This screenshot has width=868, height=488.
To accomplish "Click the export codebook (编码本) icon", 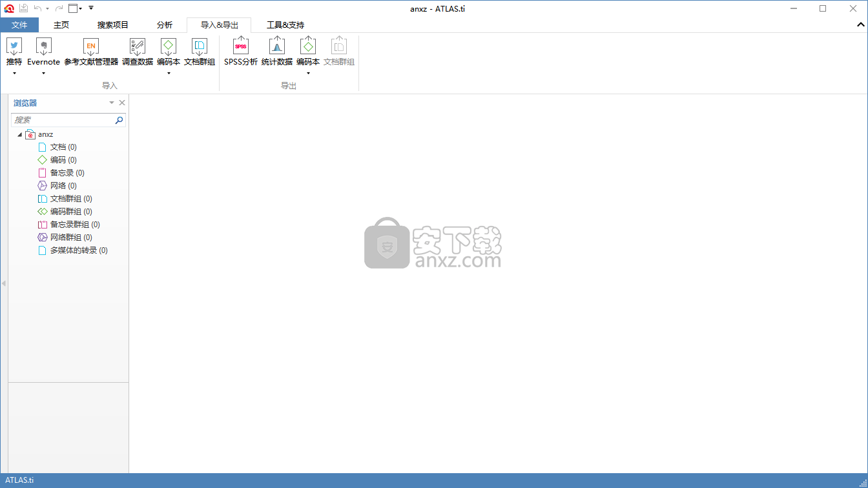I will [x=308, y=46].
